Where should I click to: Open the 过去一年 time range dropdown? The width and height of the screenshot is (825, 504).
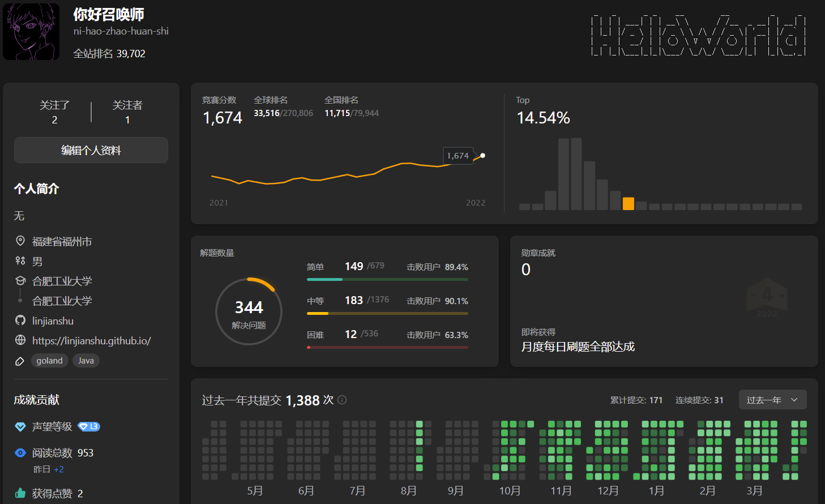point(772,400)
